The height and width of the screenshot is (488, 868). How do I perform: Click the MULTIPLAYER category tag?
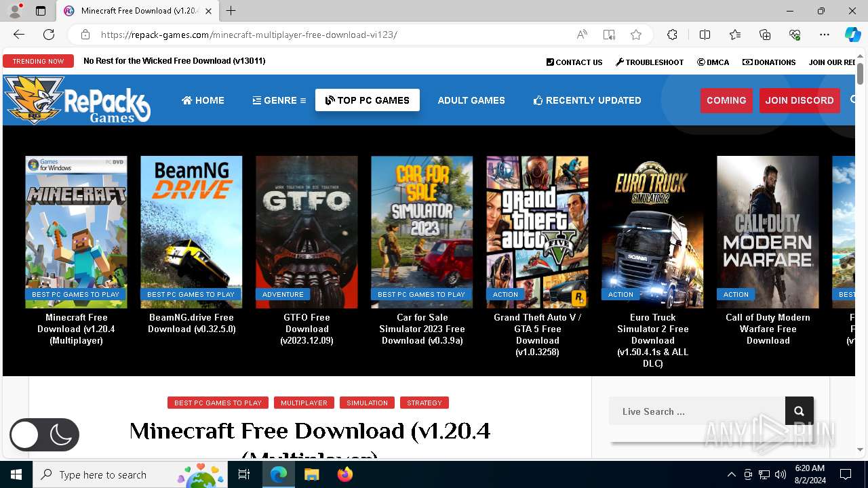click(304, 403)
